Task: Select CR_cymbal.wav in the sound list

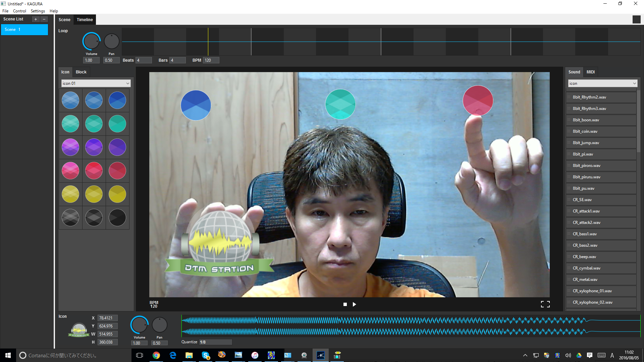Action: (601, 268)
